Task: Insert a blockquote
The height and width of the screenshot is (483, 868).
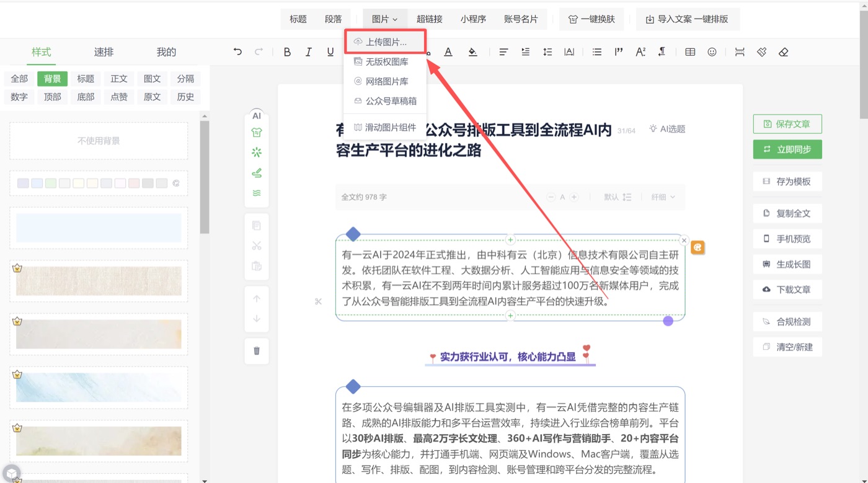Action: [x=619, y=52]
